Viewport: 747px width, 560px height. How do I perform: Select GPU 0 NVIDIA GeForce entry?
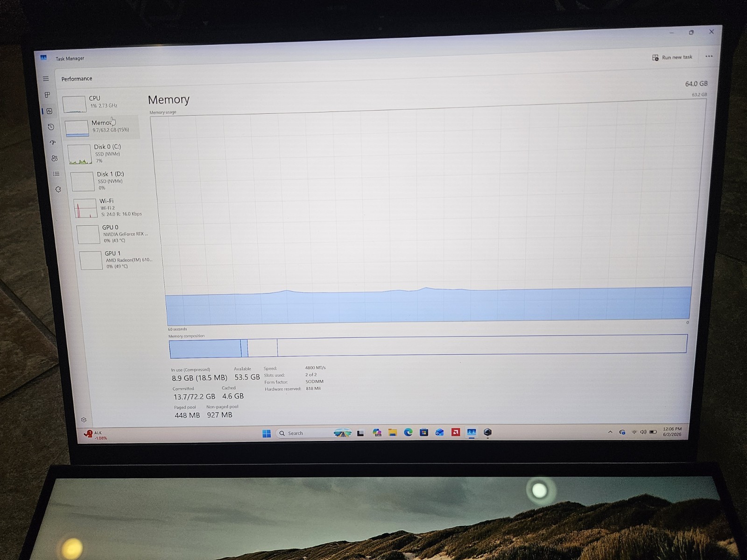(x=113, y=234)
